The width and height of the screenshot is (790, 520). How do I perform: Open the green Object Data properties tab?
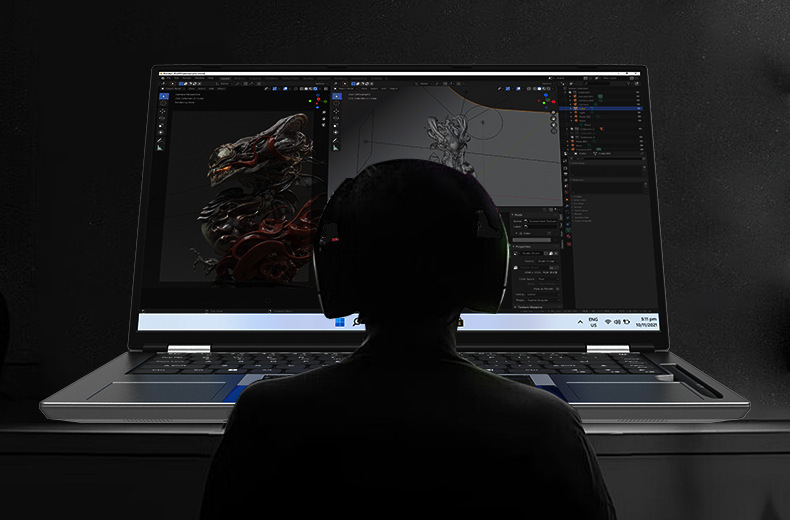568,230
